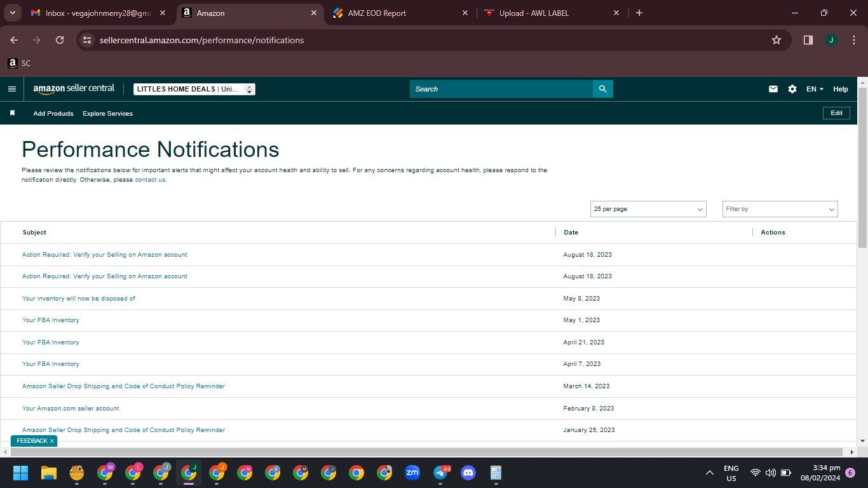Image resolution: width=868 pixels, height=488 pixels.
Task: Open the Windows Start menu
Action: pos(21,473)
